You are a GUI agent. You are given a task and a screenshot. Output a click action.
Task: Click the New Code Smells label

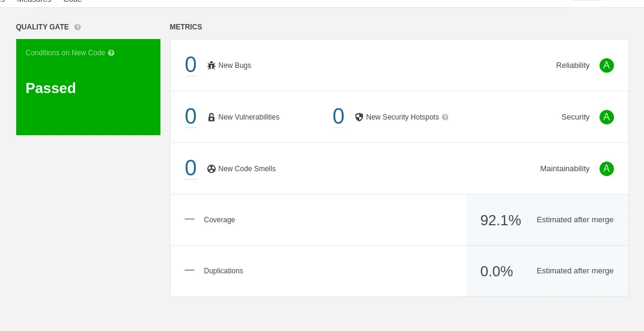[247, 169]
